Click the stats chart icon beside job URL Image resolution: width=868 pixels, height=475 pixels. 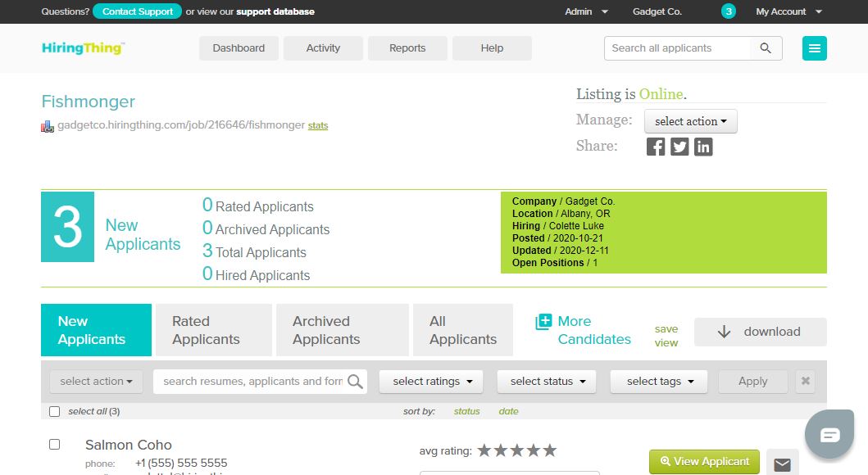click(x=48, y=127)
